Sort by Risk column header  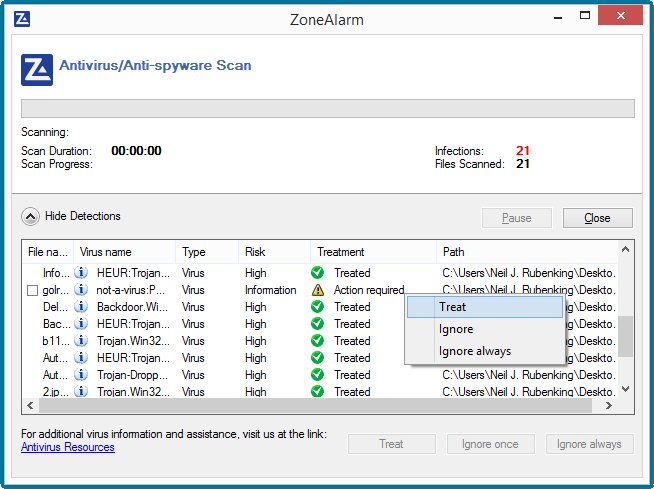[x=274, y=252]
